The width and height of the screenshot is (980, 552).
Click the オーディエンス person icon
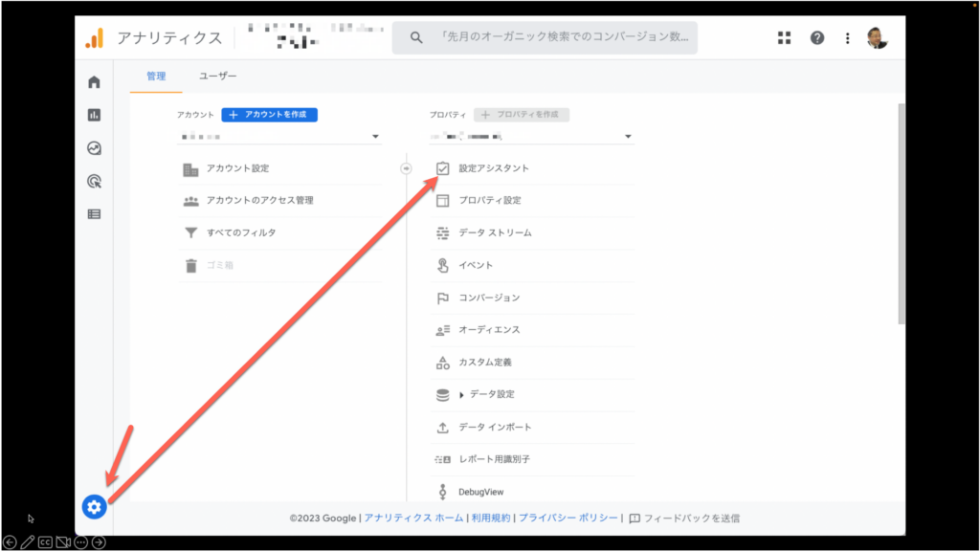pos(442,330)
